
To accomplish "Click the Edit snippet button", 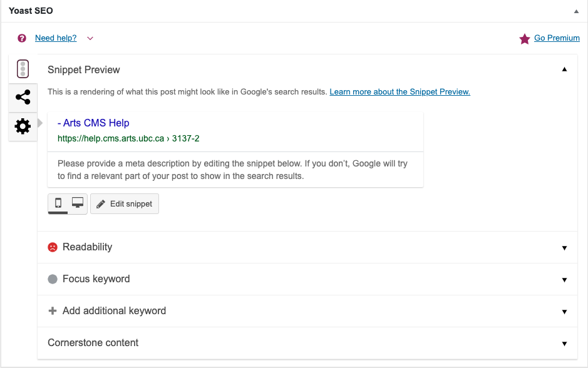I will (x=125, y=204).
